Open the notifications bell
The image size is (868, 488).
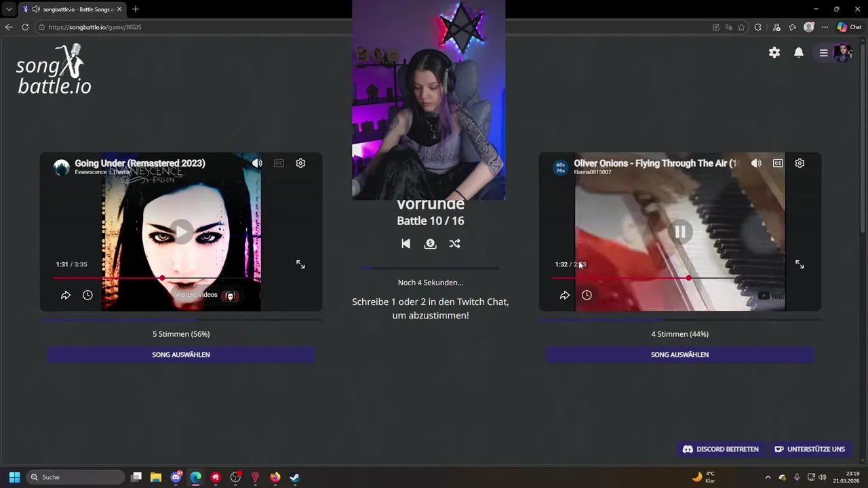(x=799, y=52)
